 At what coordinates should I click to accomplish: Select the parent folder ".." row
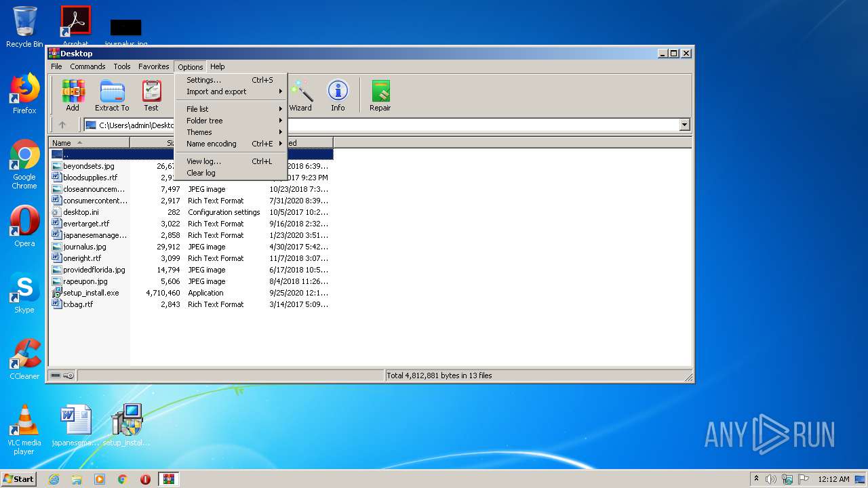[191, 155]
